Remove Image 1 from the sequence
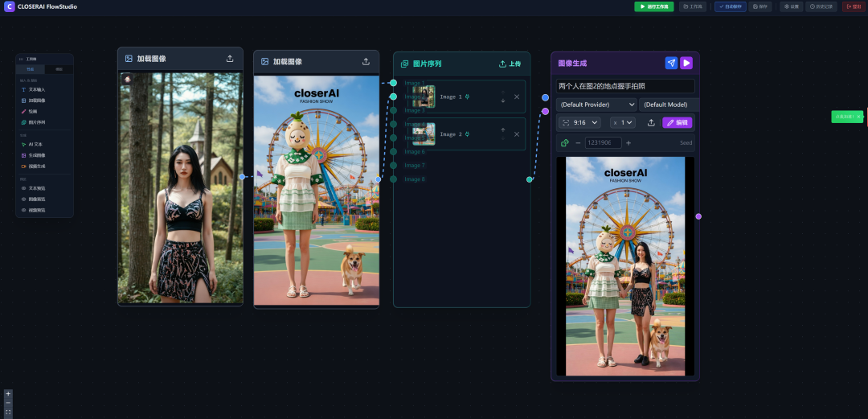Image resolution: width=868 pixels, height=419 pixels. pyautogui.click(x=517, y=97)
